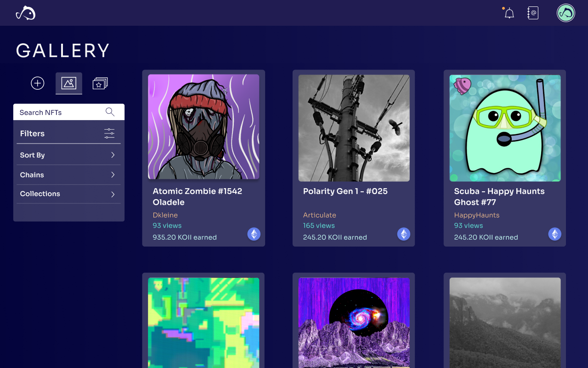Switch to the starred collections tab
Image resolution: width=588 pixels, height=368 pixels.
100,83
